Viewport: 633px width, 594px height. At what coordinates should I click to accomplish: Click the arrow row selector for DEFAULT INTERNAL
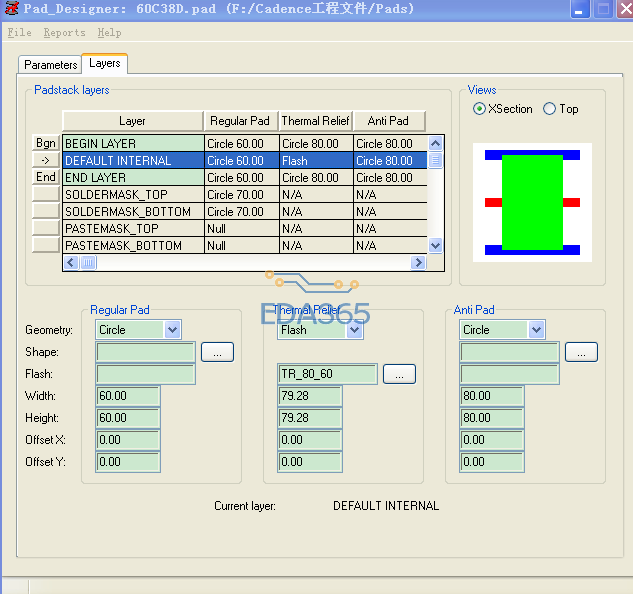point(46,160)
